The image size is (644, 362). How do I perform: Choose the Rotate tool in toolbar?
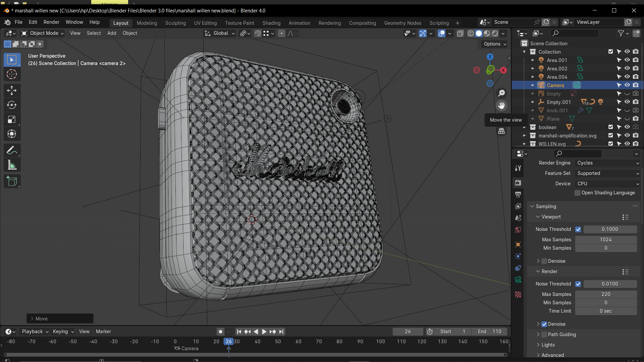(x=12, y=105)
